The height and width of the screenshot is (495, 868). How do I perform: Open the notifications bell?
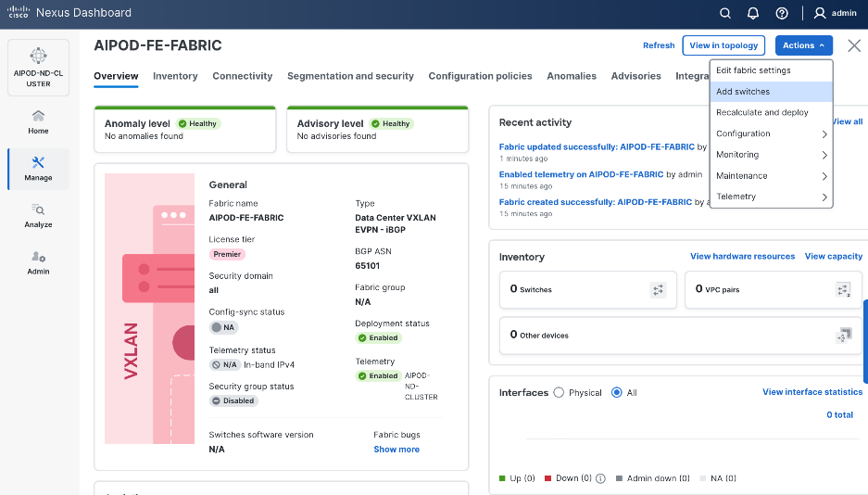tap(753, 13)
